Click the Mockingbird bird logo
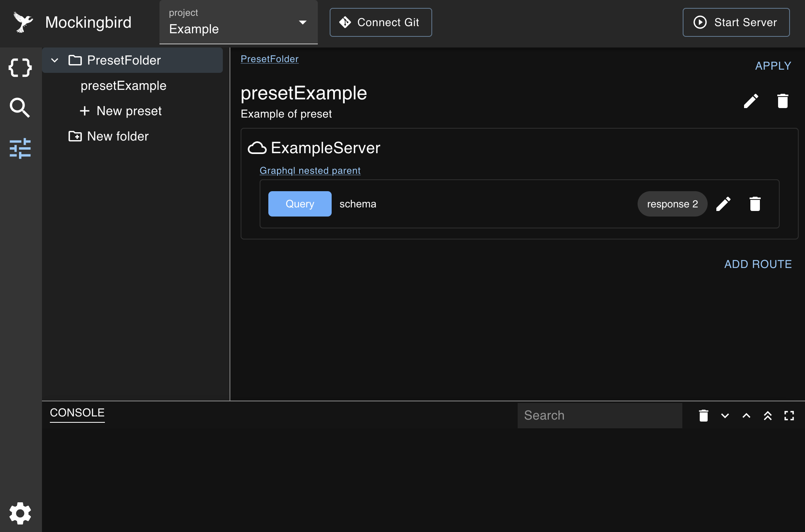The image size is (805, 532). [x=23, y=22]
